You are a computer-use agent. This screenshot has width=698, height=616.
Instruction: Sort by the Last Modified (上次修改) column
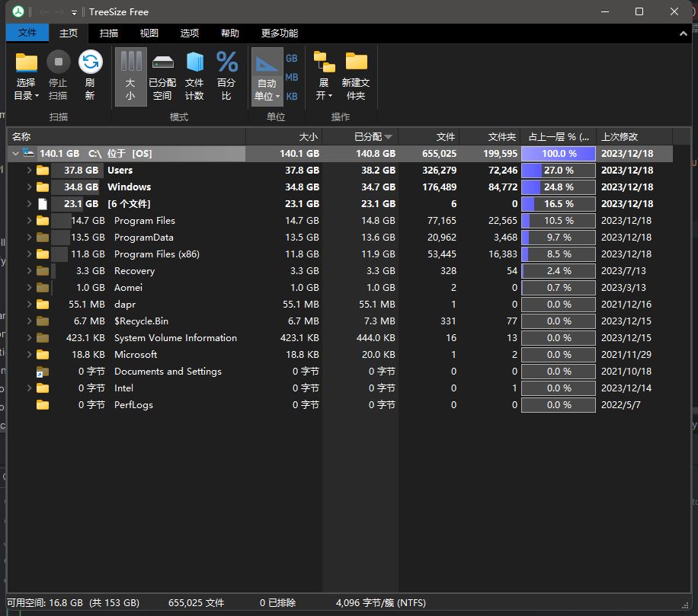634,136
